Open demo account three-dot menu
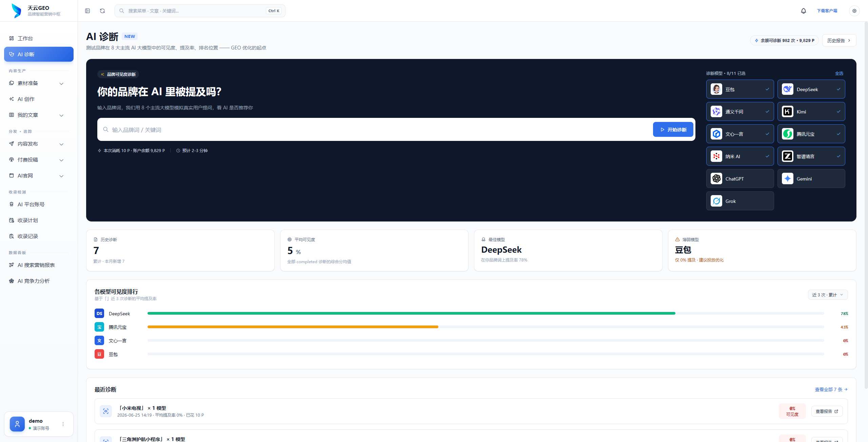The height and width of the screenshot is (442, 868). point(63,424)
